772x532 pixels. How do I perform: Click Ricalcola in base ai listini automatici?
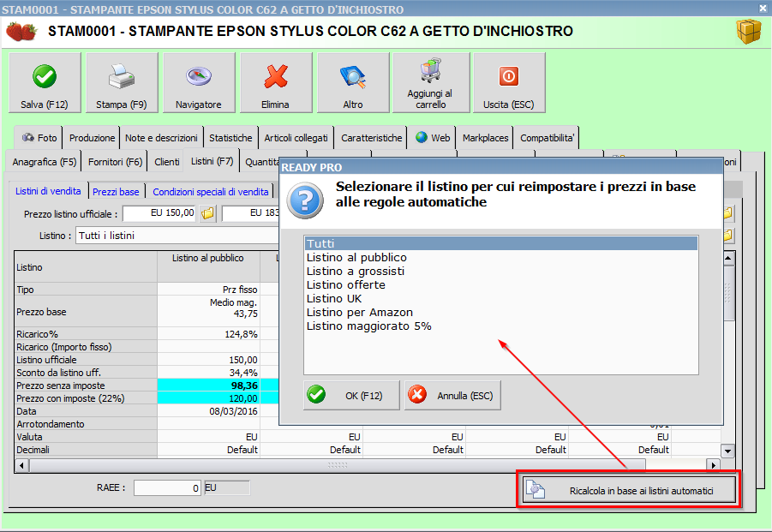(629, 490)
